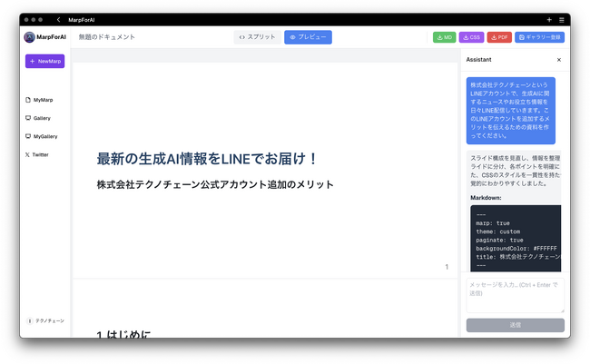This screenshot has height=364, width=590.
Task: Click the MyGallery monitor icon
Action: [x=28, y=136]
